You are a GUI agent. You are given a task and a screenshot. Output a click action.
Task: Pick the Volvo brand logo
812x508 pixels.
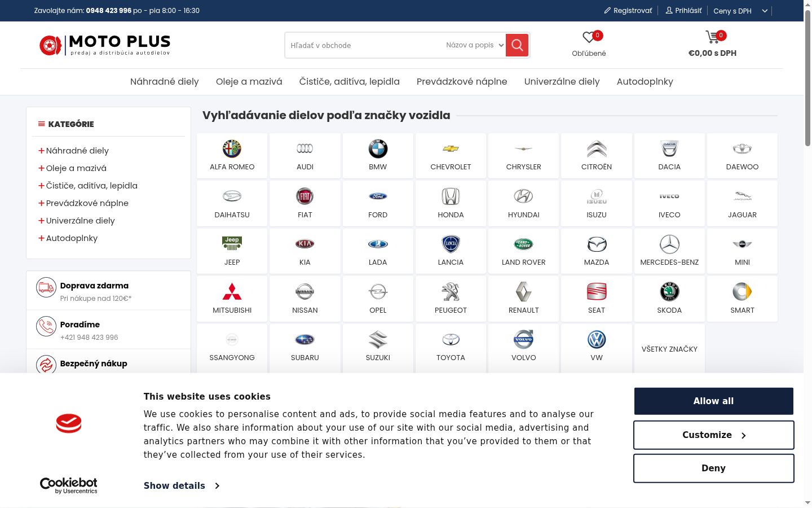523,339
